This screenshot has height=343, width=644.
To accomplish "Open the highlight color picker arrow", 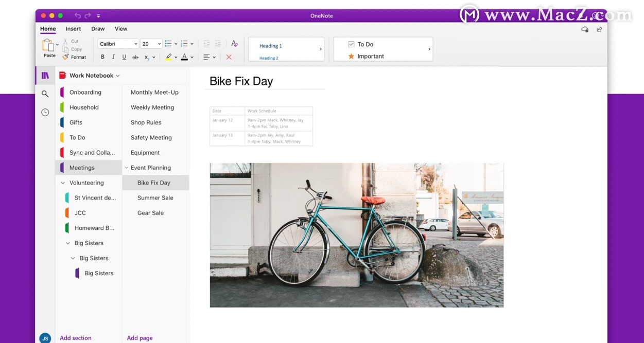I will [176, 58].
